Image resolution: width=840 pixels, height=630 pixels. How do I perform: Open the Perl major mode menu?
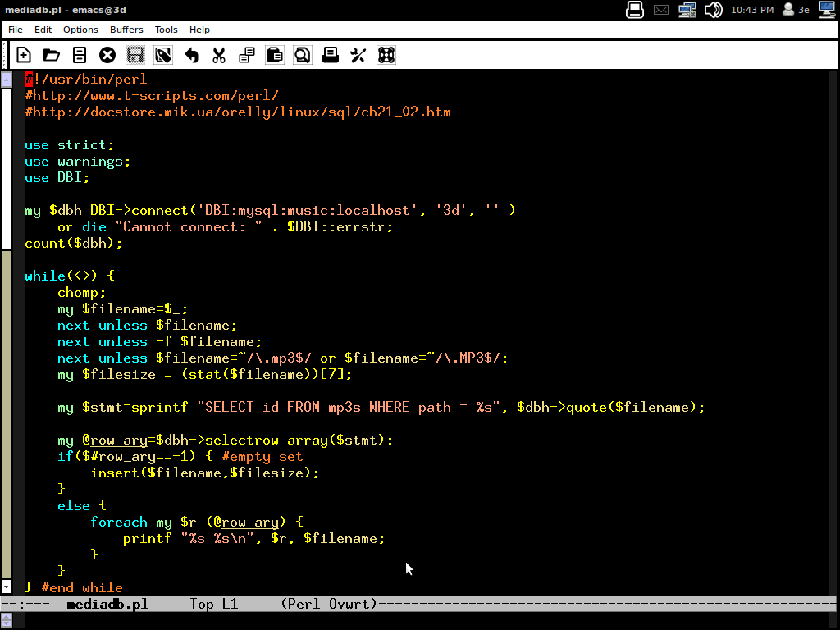point(304,604)
